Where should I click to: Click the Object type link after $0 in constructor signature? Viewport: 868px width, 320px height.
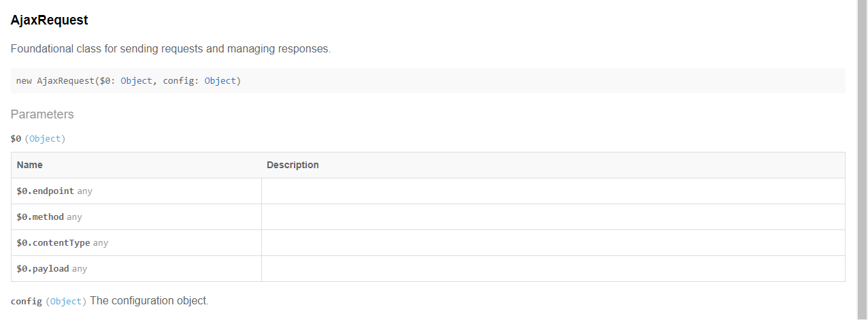tap(136, 81)
